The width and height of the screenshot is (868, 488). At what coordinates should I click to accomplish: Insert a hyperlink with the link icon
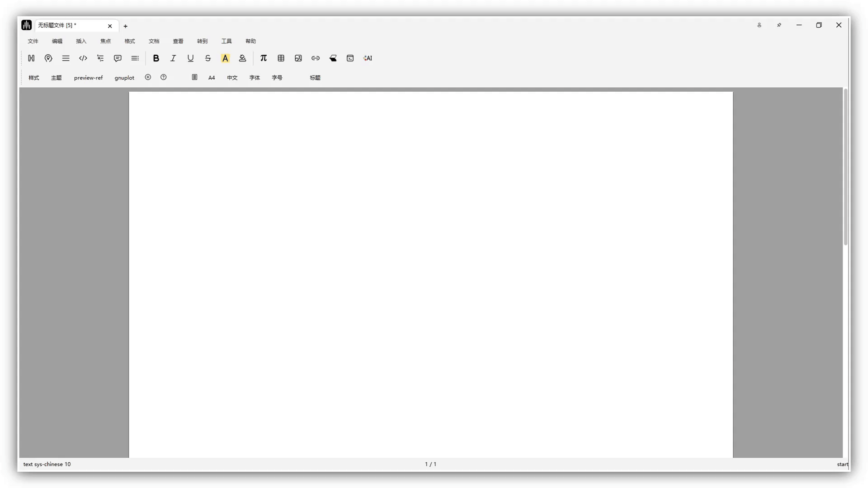[316, 58]
